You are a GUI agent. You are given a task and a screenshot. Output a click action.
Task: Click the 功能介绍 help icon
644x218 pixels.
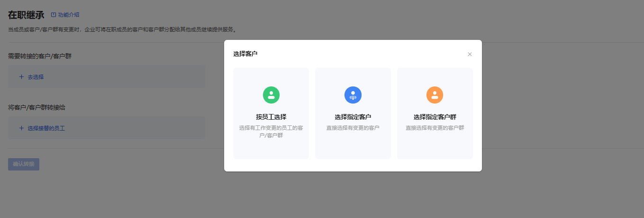(x=54, y=15)
